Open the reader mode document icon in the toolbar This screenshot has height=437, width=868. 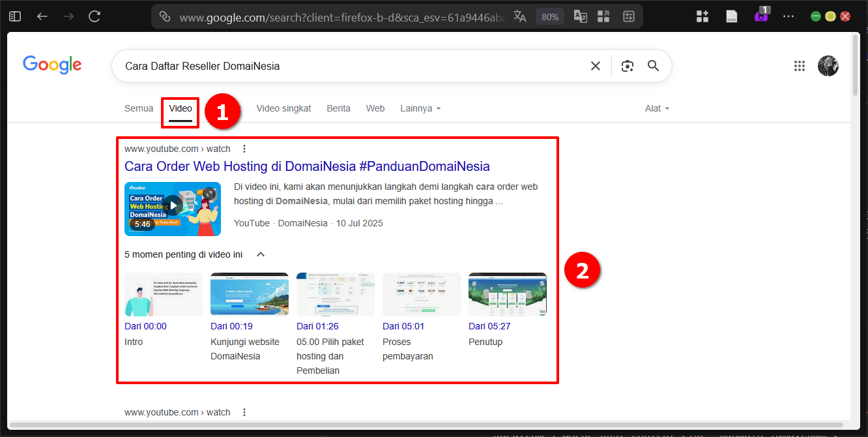(731, 16)
